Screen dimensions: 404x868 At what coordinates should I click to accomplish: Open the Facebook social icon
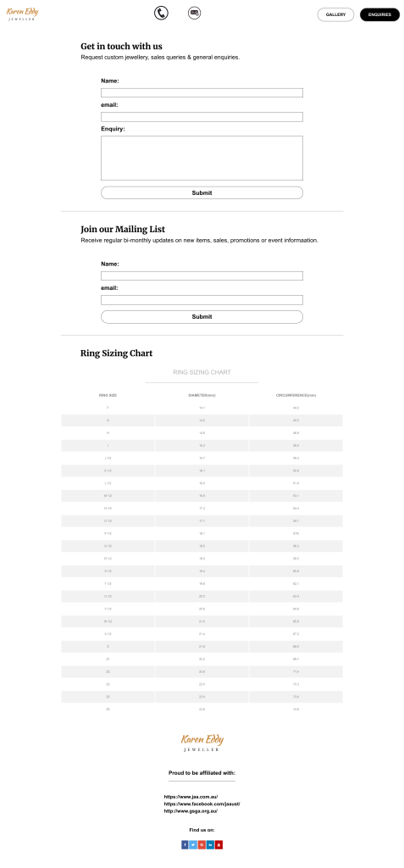point(185,845)
